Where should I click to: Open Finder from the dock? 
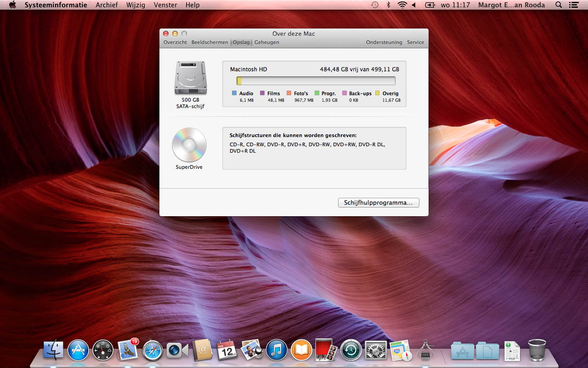pyautogui.click(x=53, y=351)
